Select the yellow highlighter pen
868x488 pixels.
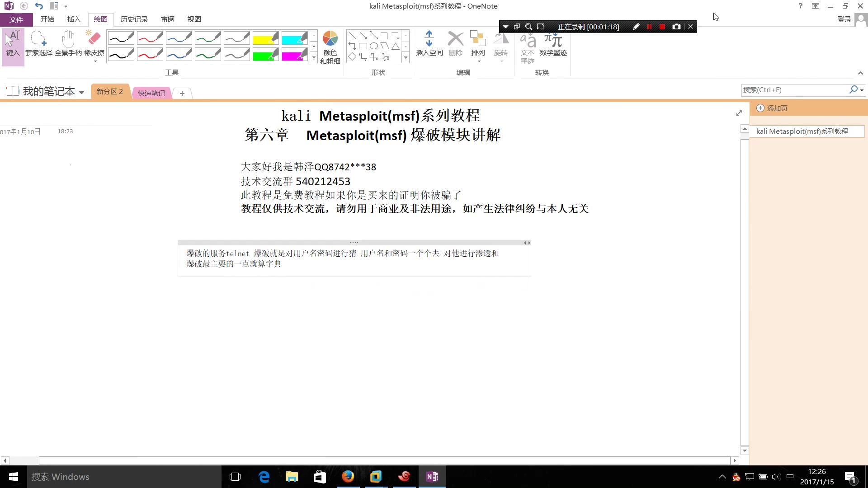266,38
